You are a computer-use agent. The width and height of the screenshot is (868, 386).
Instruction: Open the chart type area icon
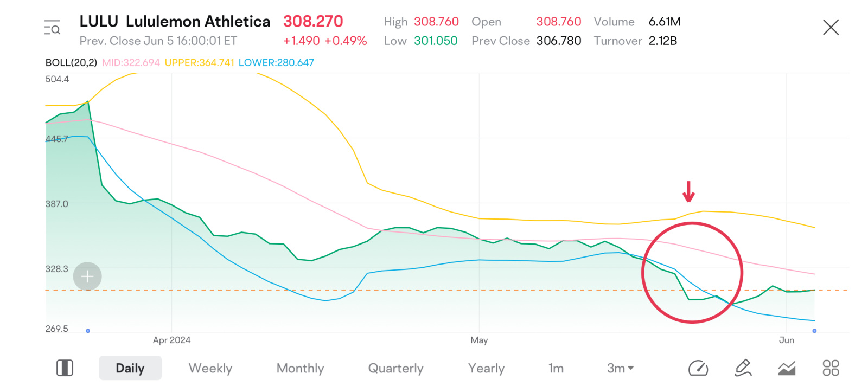(x=787, y=368)
